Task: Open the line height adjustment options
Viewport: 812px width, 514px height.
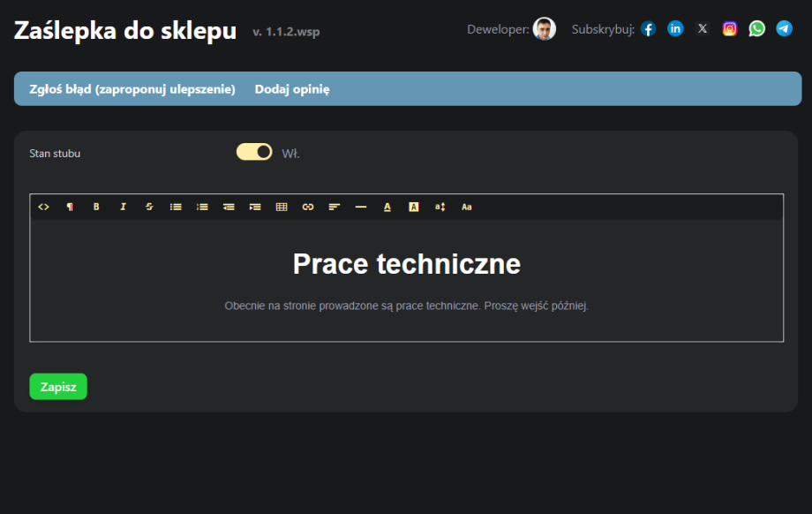Action: tap(440, 207)
